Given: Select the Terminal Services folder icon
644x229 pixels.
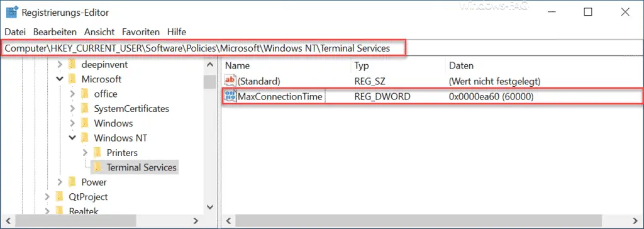Looking at the screenshot, I should click(x=97, y=167).
